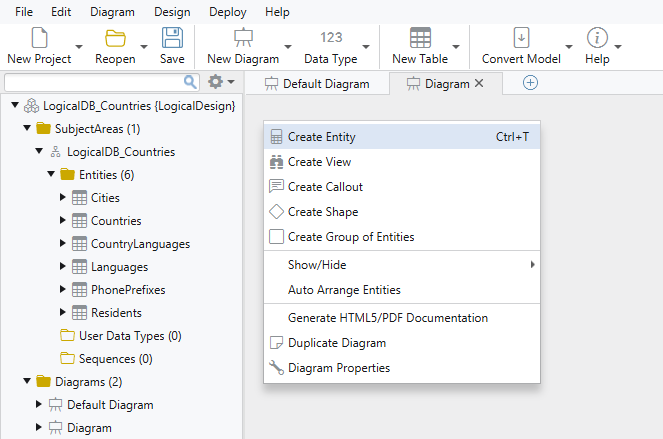Open the File menu

(x=24, y=12)
